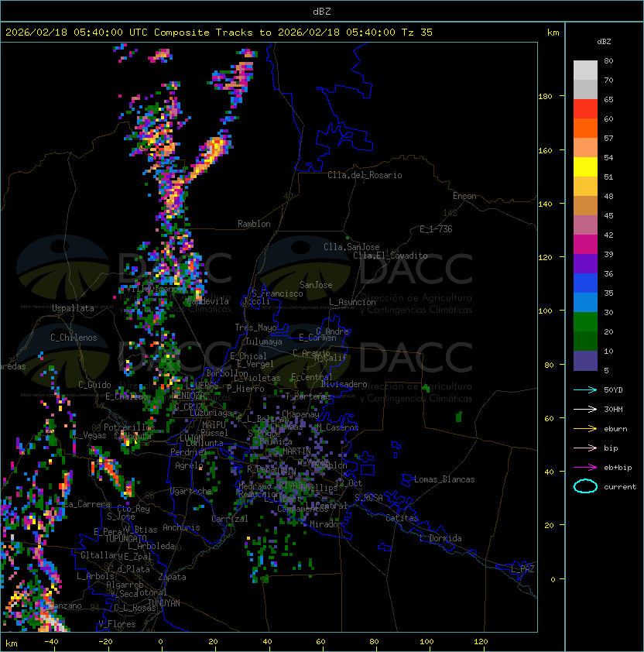644x652 pixels.
Task: Click the 'Catitas' place label
Action: (402, 518)
